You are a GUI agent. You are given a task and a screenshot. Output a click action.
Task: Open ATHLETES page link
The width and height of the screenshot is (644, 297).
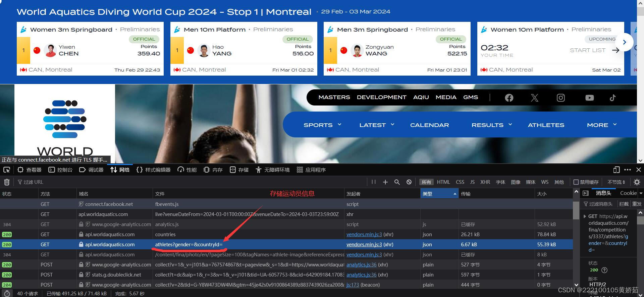546,125
